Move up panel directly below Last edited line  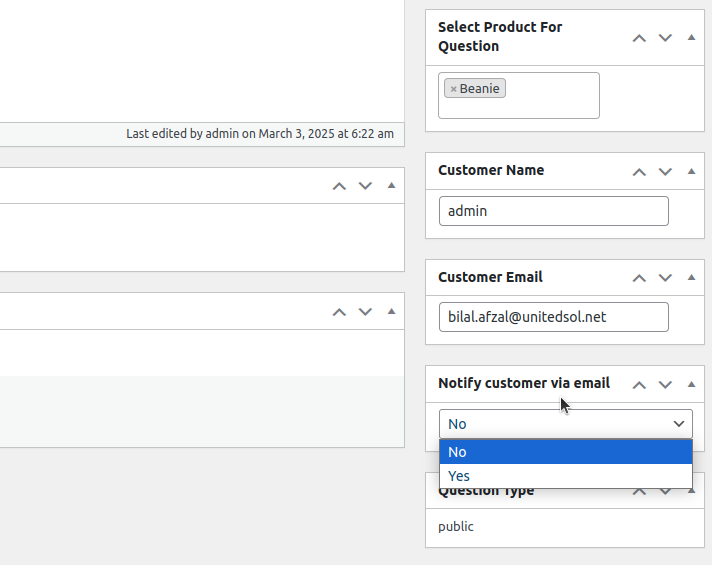coord(339,185)
